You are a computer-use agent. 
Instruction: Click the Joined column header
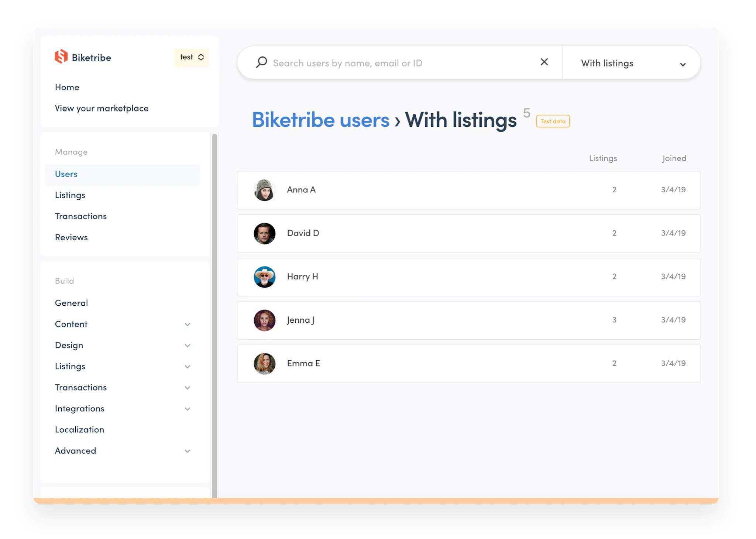(x=674, y=158)
